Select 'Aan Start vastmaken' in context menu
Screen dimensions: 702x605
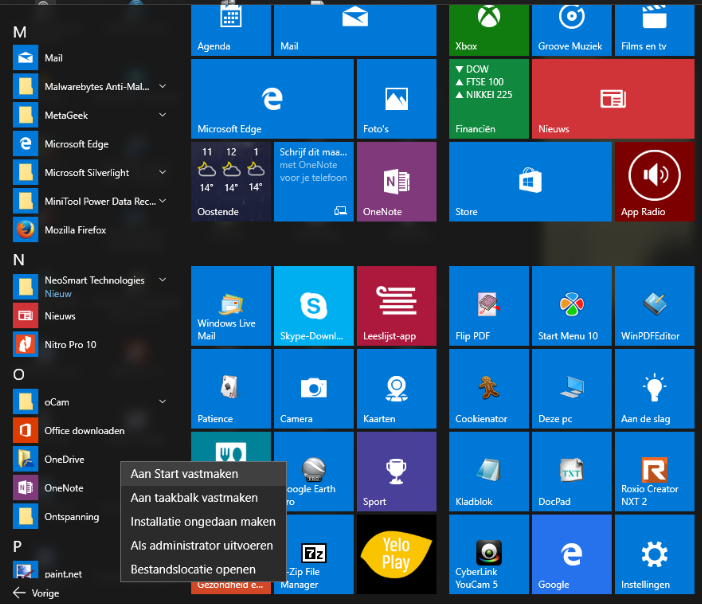click(185, 473)
